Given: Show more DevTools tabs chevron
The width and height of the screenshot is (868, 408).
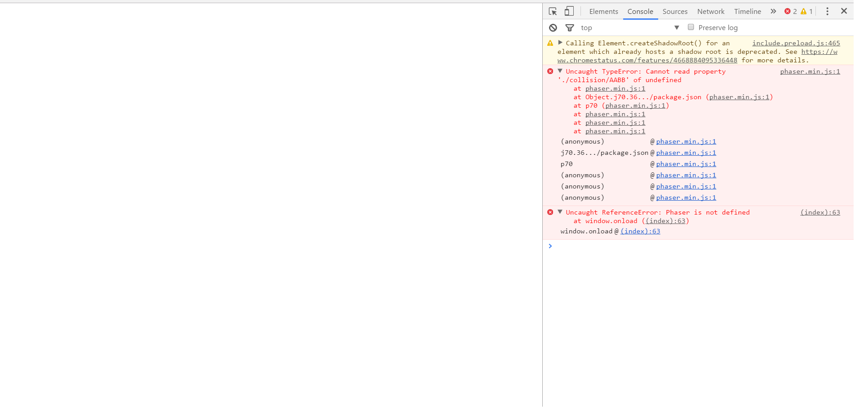Looking at the screenshot, I should 773,11.
